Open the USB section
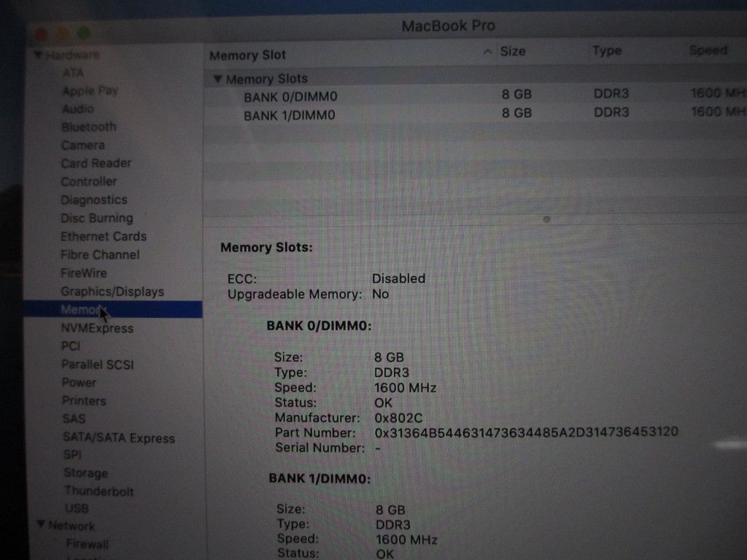The image size is (747, 560). click(77, 508)
